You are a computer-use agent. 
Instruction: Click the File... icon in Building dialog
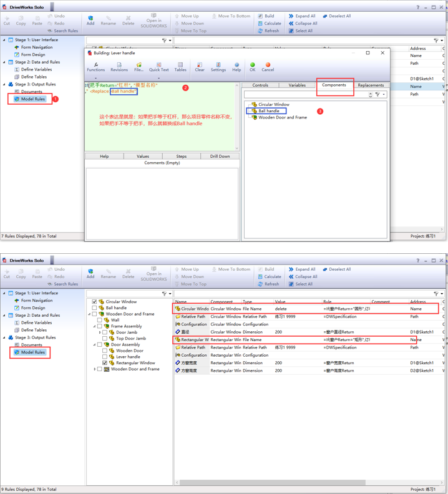[x=139, y=67]
